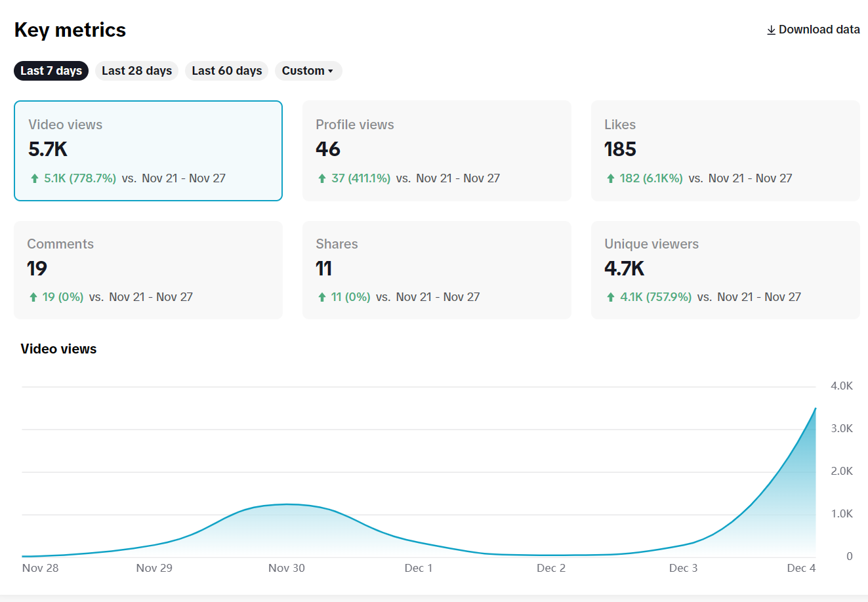The height and width of the screenshot is (602, 868).
Task: Select the Likes metric card
Action: point(726,151)
